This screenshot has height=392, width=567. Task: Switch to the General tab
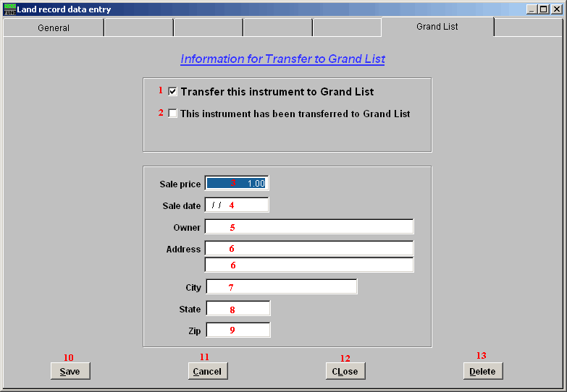[x=54, y=28]
